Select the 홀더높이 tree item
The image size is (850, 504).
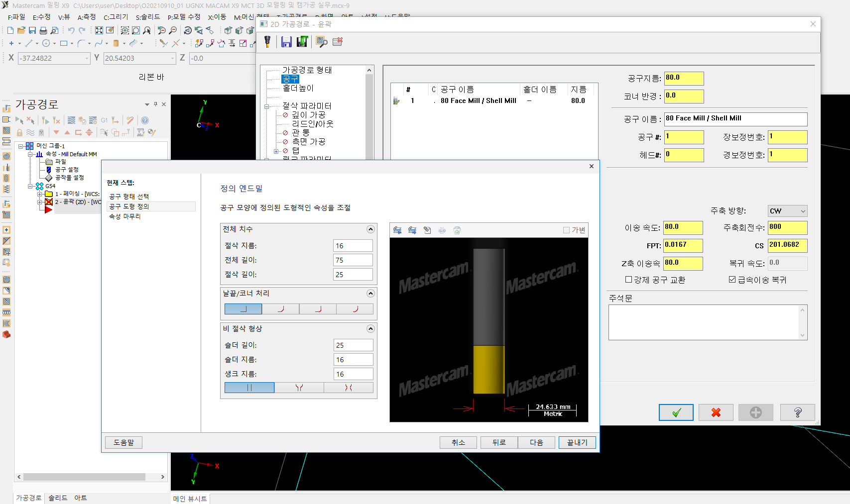pos(298,88)
